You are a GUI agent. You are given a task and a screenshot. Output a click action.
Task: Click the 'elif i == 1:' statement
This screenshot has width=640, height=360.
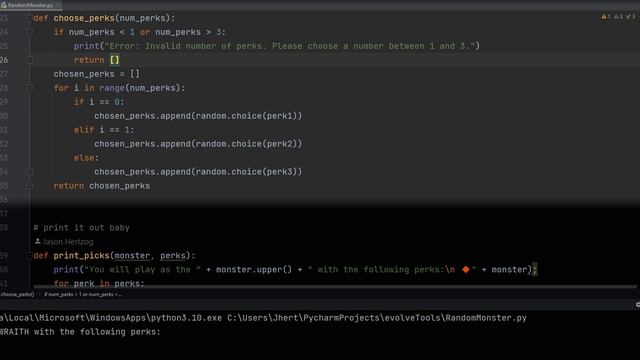[x=104, y=130]
